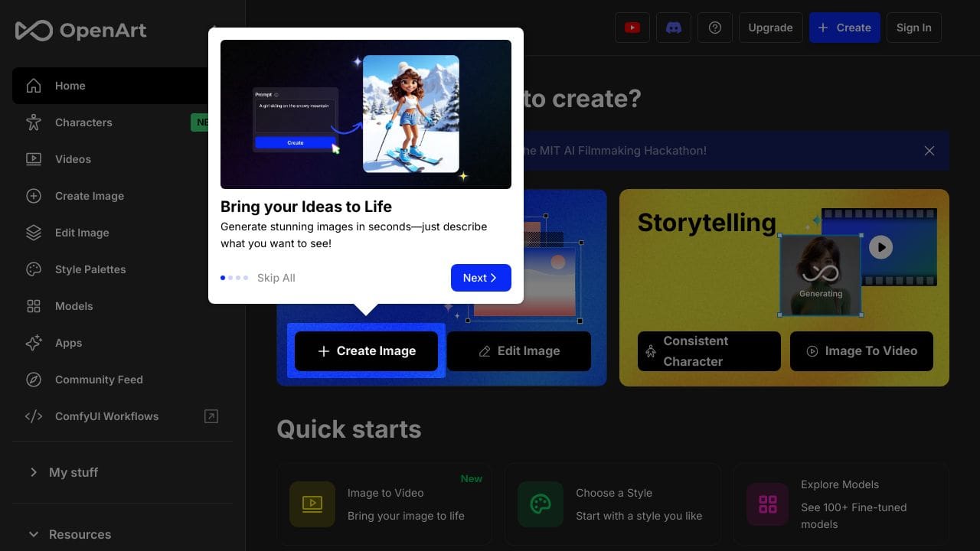Click the Style Palettes palette icon

[x=34, y=269]
